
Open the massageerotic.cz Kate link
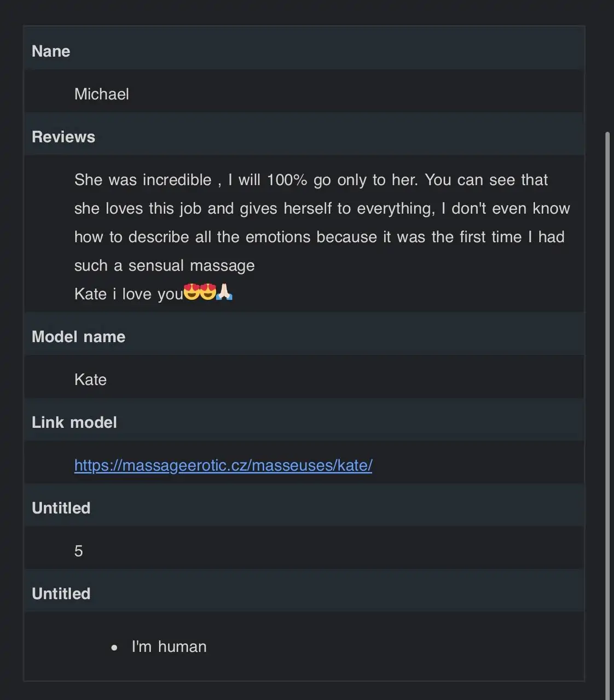tap(223, 465)
